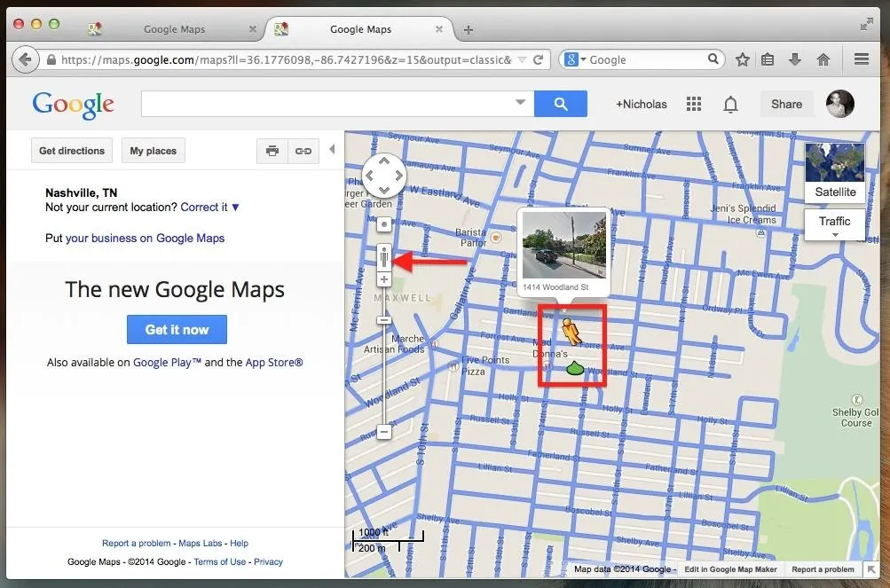
Task: Open the search engine selector dropdown
Action: click(576, 59)
